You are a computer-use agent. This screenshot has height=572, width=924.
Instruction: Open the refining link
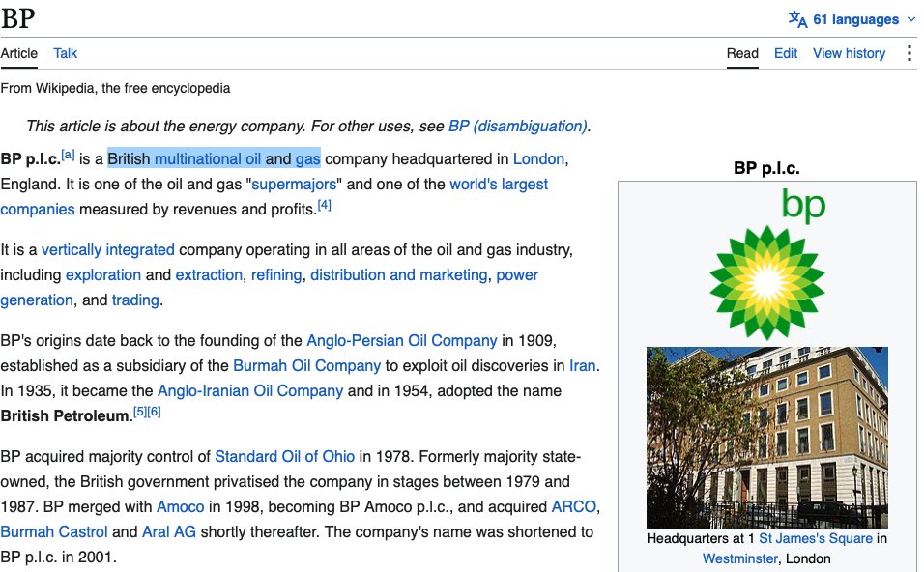click(276, 275)
